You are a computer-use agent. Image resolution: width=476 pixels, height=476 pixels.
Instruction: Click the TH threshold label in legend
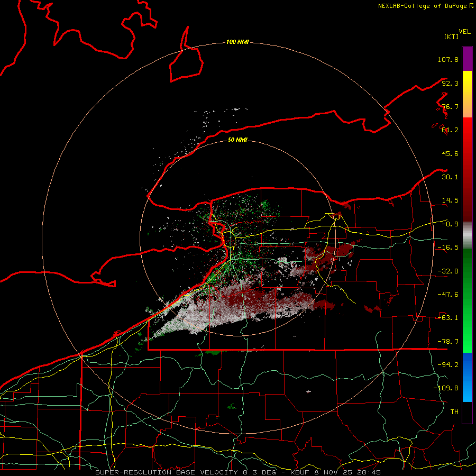[454, 412]
